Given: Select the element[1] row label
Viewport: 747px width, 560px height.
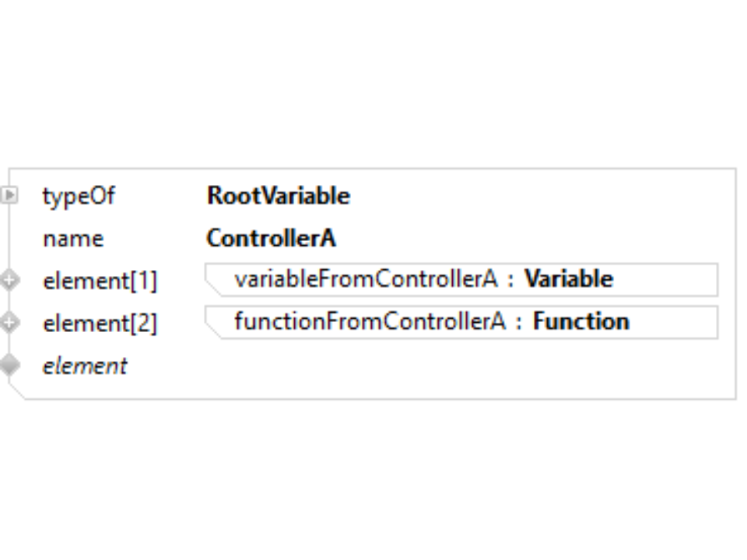Looking at the screenshot, I should point(100,281).
